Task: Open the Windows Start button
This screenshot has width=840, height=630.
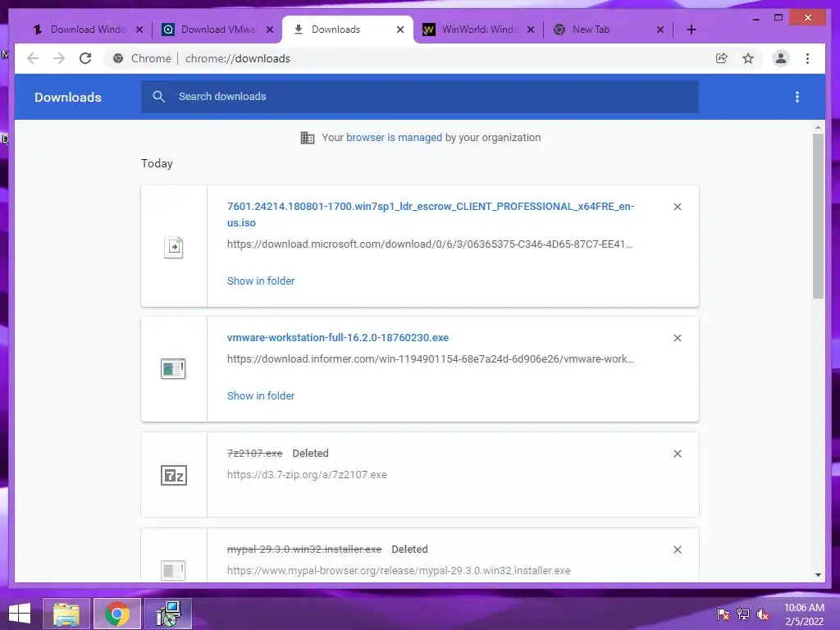Action: [x=20, y=614]
